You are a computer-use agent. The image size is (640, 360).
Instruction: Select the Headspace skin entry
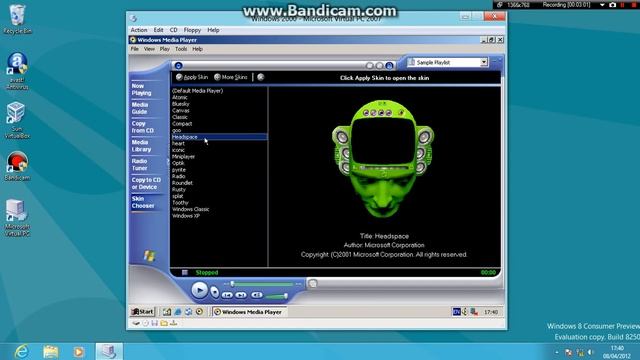[219, 137]
